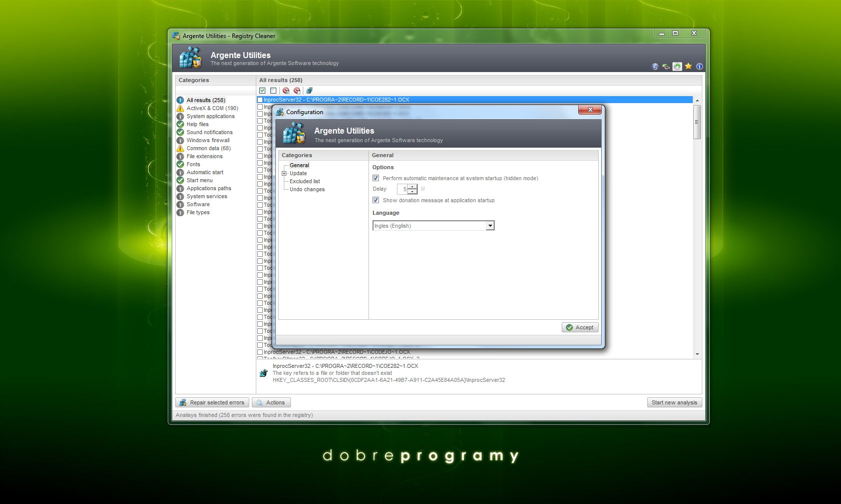Click the Delay value field
Screen dimensions: 841x504
(402, 189)
